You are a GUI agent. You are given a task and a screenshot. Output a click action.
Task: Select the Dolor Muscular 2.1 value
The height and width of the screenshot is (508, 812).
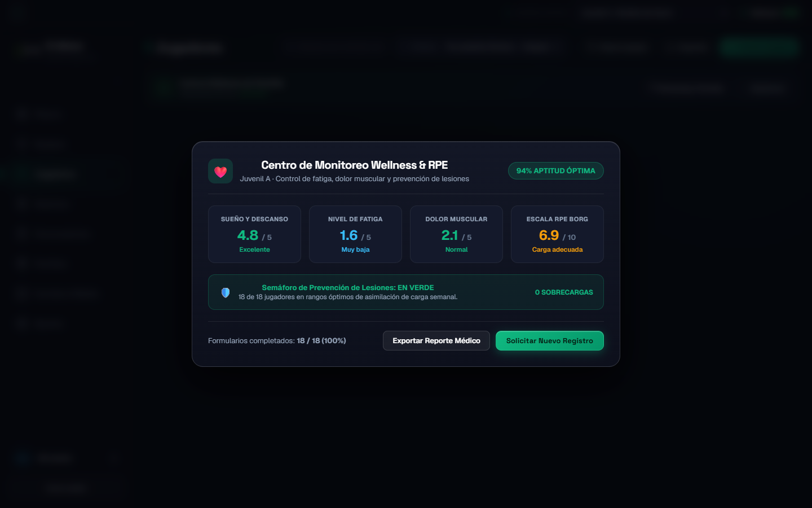point(449,235)
